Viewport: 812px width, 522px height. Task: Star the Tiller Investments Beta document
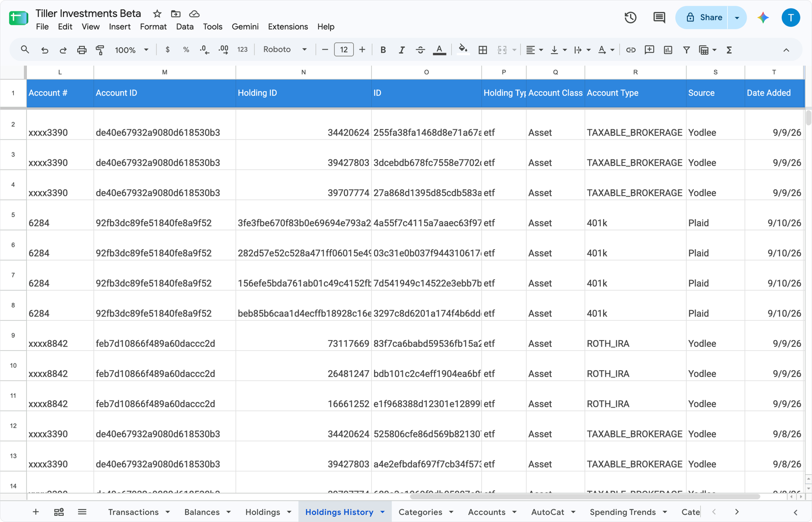157,14
